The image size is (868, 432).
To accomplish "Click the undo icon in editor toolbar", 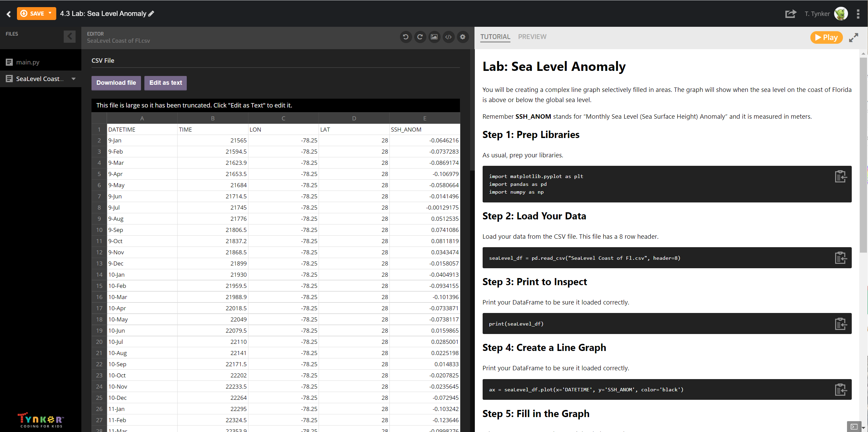I will click(405, 37).
